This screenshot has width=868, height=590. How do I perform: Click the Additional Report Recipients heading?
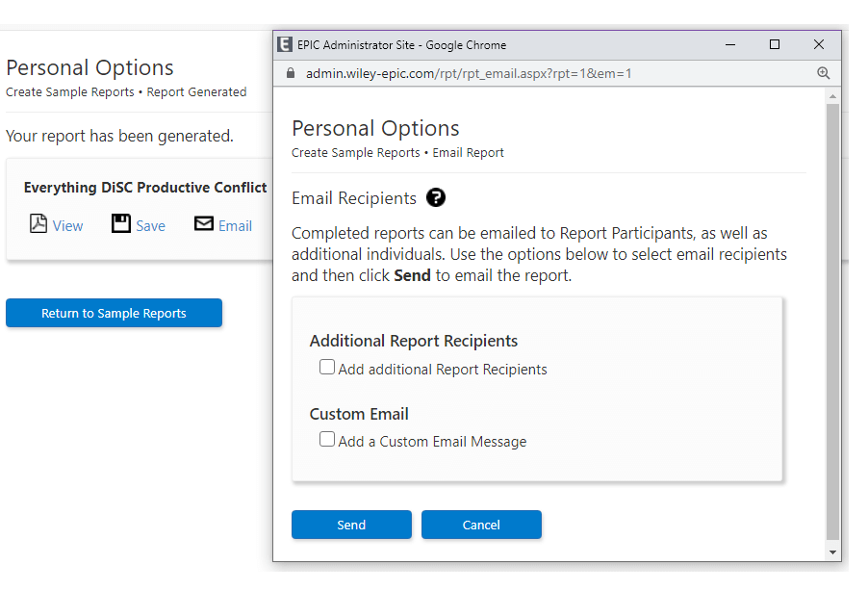tap(414, 341)
